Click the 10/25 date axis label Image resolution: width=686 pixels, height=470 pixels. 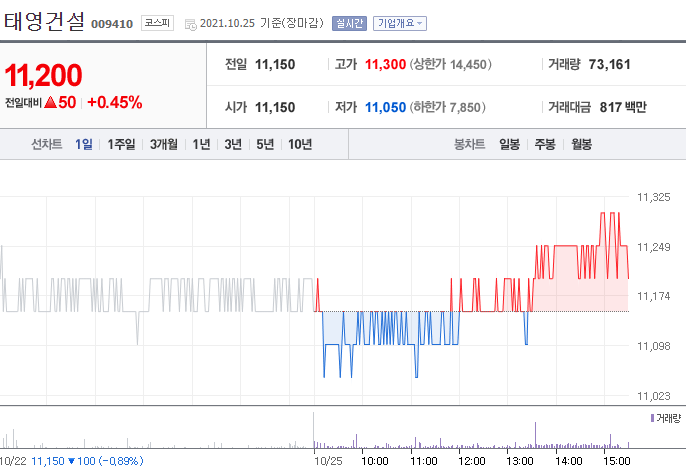pos(329,461)
